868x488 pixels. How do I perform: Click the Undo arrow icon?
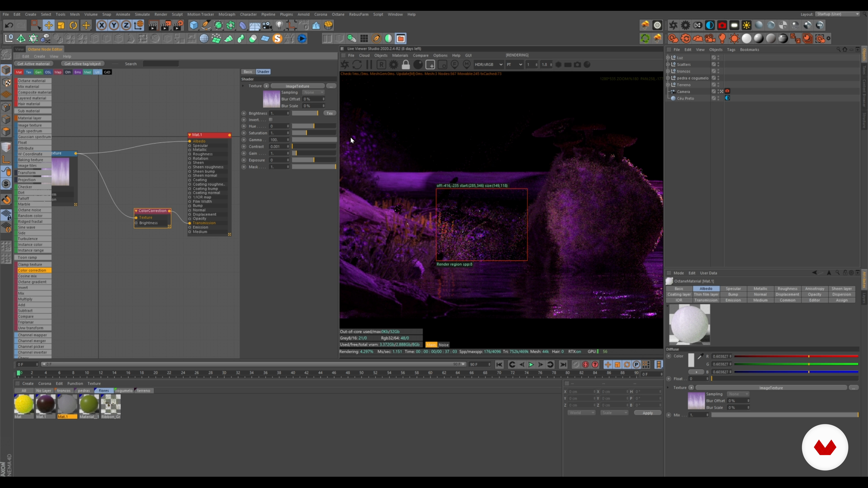[x=9, y=25]
